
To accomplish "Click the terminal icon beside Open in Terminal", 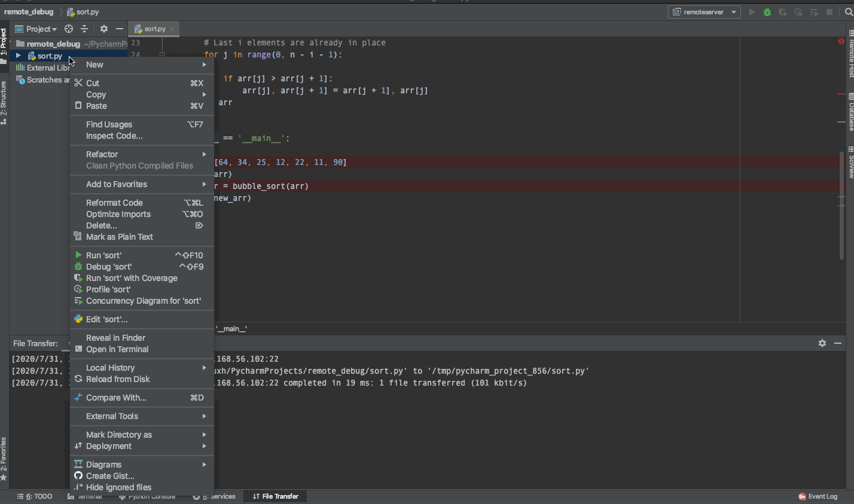I will pyautogui.click(x=78, y=349).
